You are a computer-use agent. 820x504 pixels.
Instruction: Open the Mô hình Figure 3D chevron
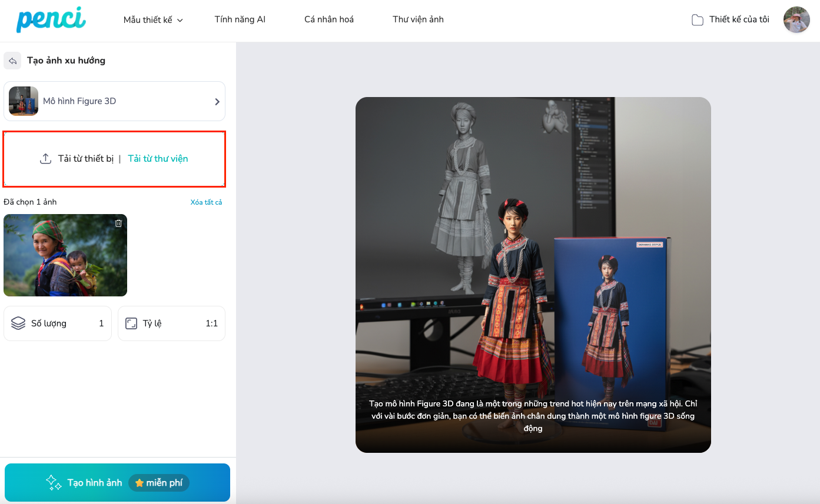tap(217, 101)
